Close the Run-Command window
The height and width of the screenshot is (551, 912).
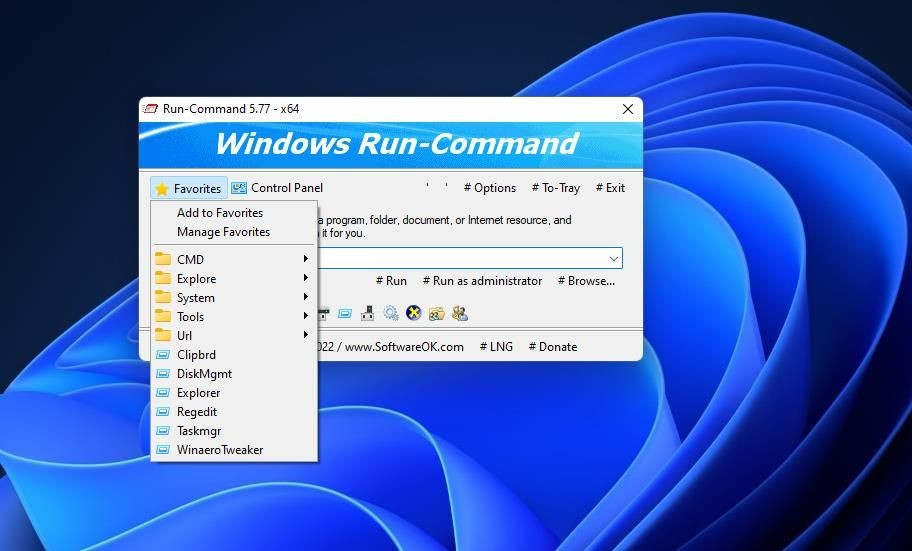tap(628, 109)
